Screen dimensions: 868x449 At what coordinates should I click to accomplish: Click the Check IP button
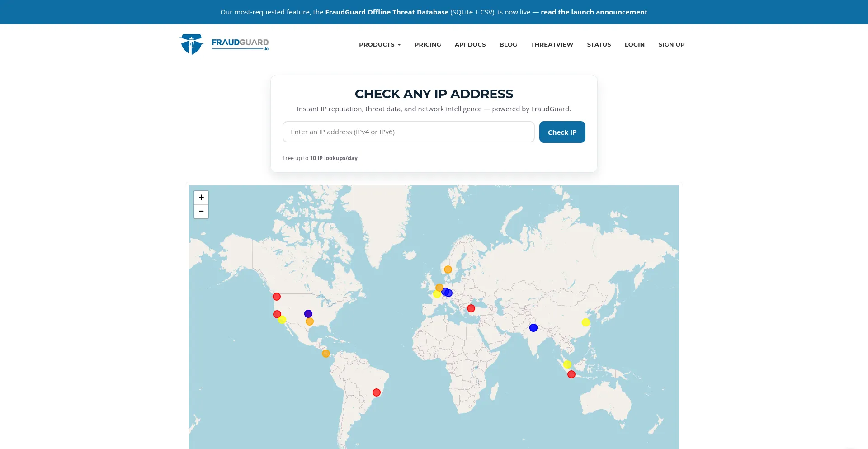[562, 132]
